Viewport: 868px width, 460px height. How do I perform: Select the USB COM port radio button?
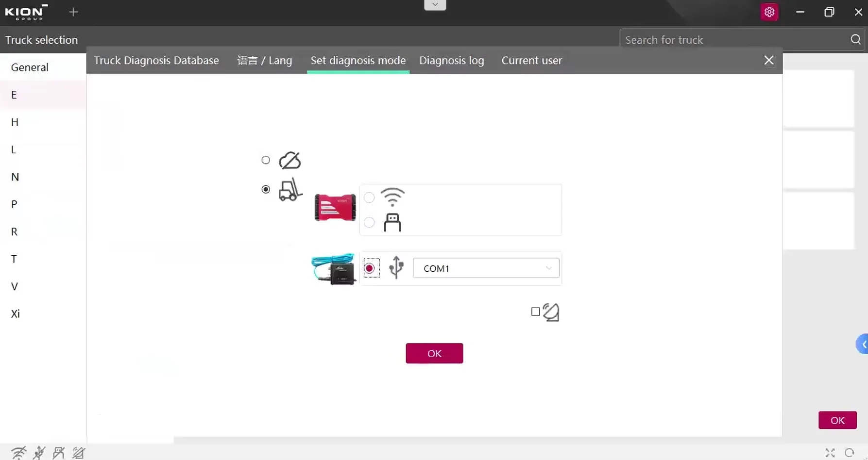[370, 268]
